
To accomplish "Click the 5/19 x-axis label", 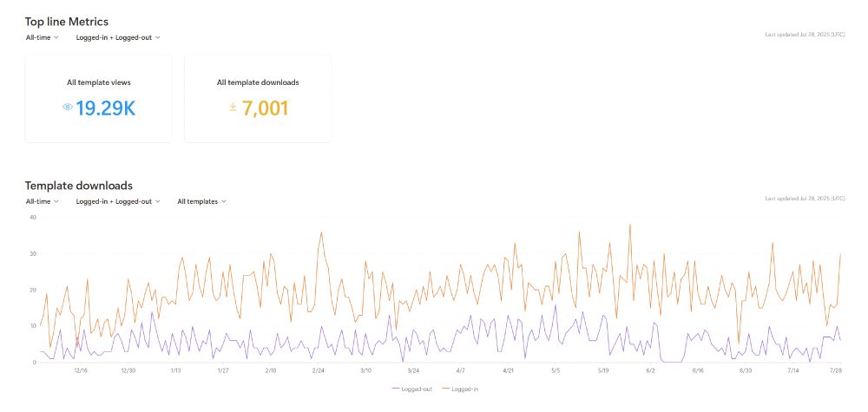I will (603, 370).
